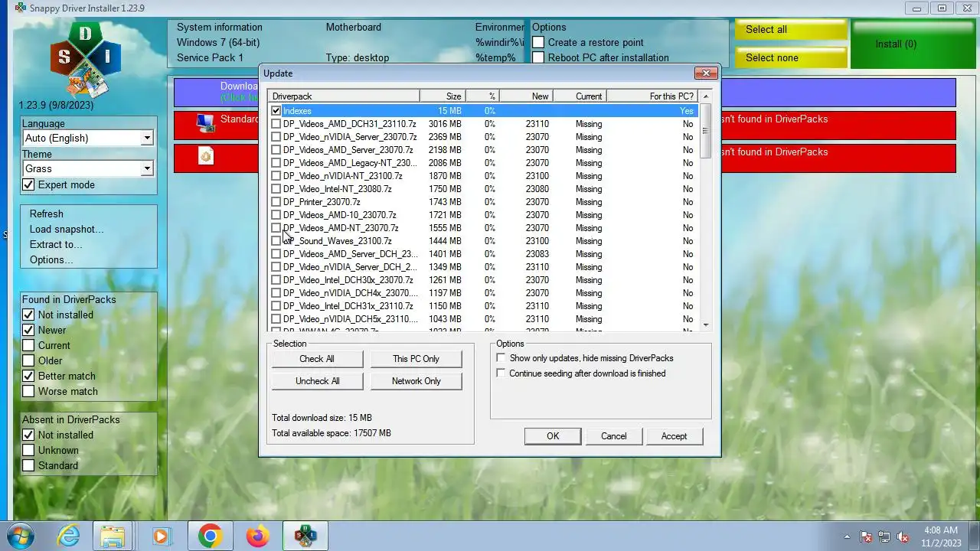980x551 pixels.
Task: Click the network tray icon
Action: point(884,536)
